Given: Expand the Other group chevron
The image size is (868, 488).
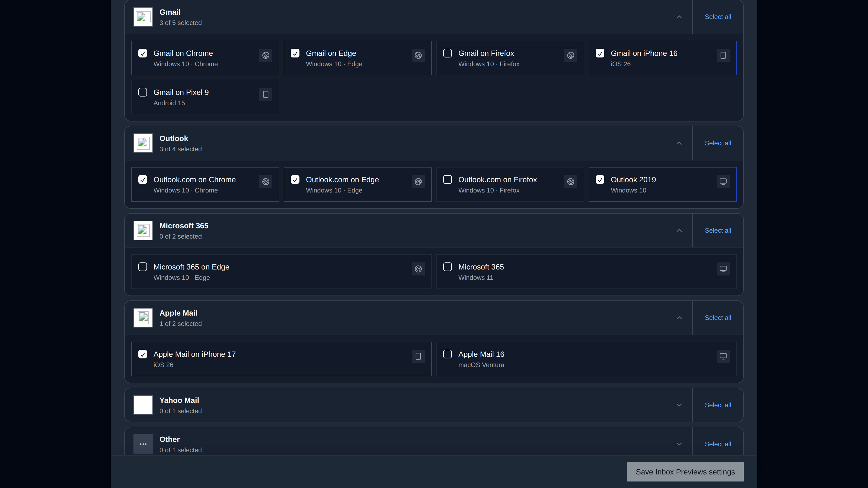Looking at the screenshot, I should click(x=679, y=444).
